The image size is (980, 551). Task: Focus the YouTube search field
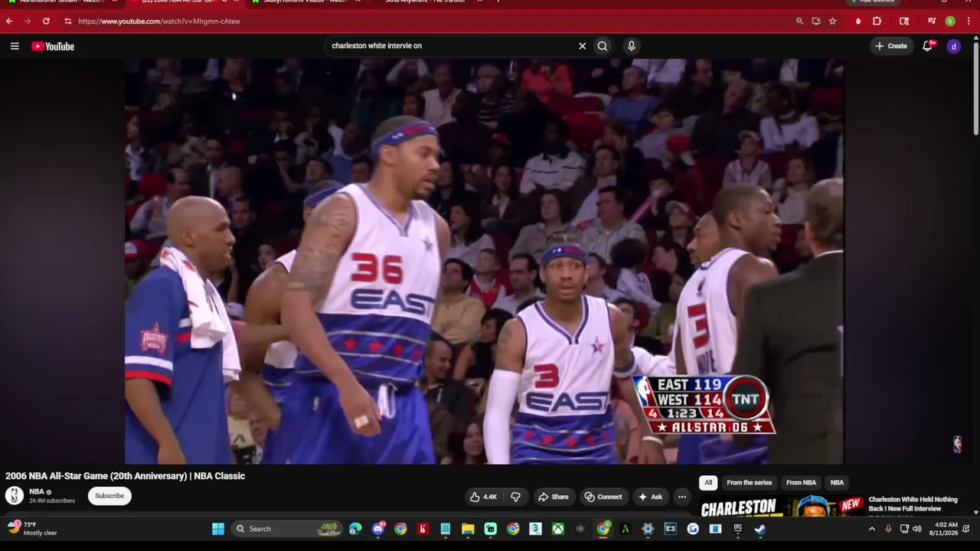tap(452, 46)
